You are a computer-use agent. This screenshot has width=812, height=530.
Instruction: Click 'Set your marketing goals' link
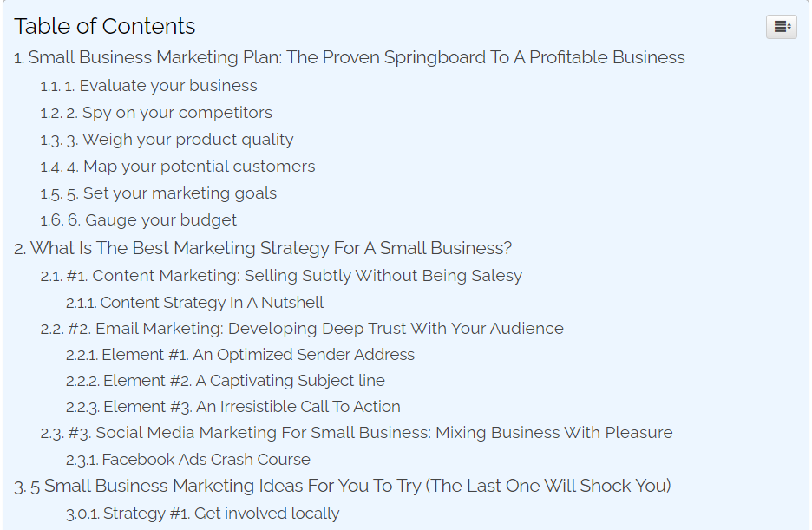click(x=159, y=193)
